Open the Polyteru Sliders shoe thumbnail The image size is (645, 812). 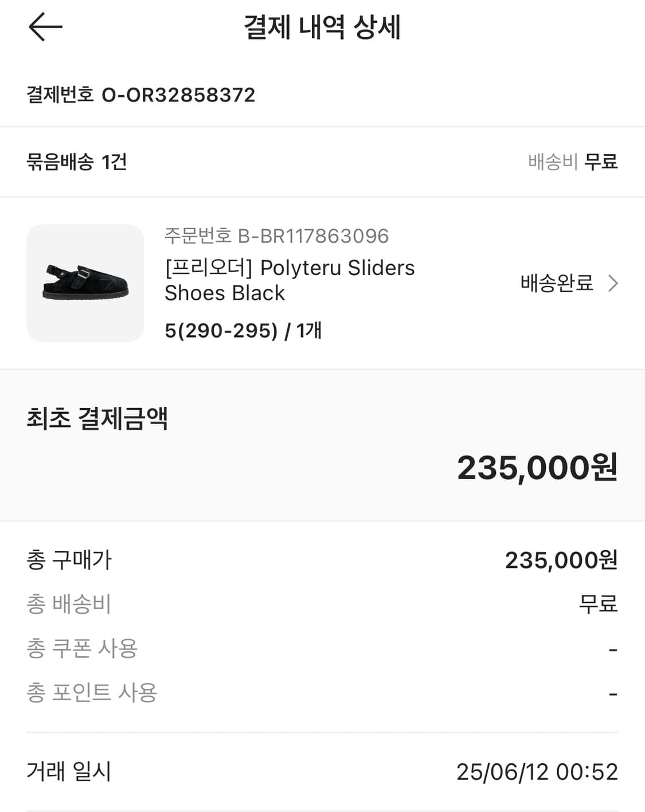pos(85,283)
